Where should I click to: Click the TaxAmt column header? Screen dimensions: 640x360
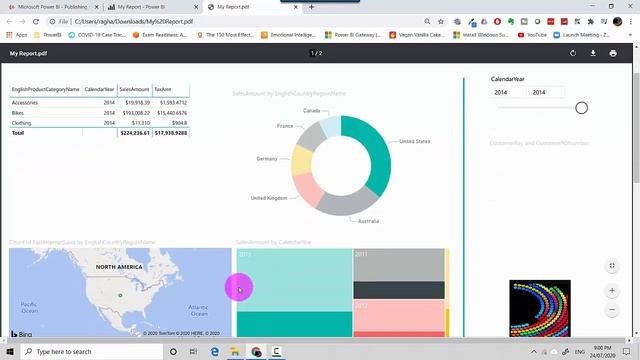pyautogui.click(x=163, y=89)
